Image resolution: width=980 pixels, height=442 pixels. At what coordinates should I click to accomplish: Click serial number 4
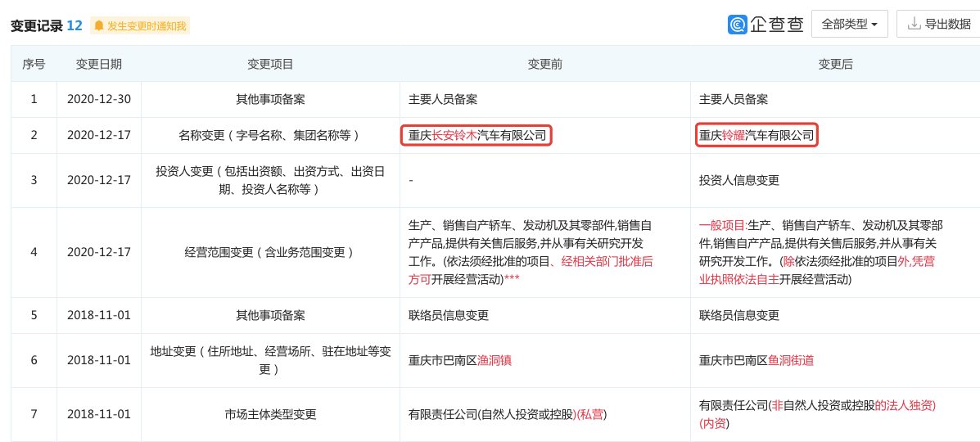34,253
